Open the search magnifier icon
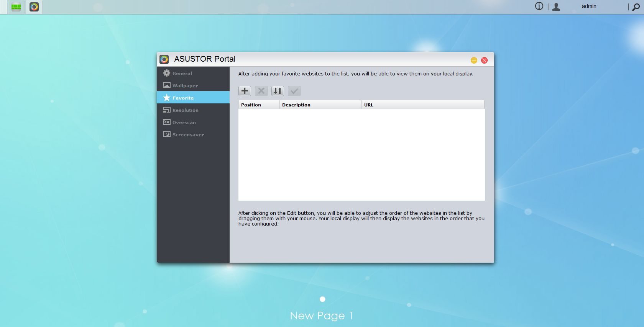644x327 pixels. [x=636, y=7]
